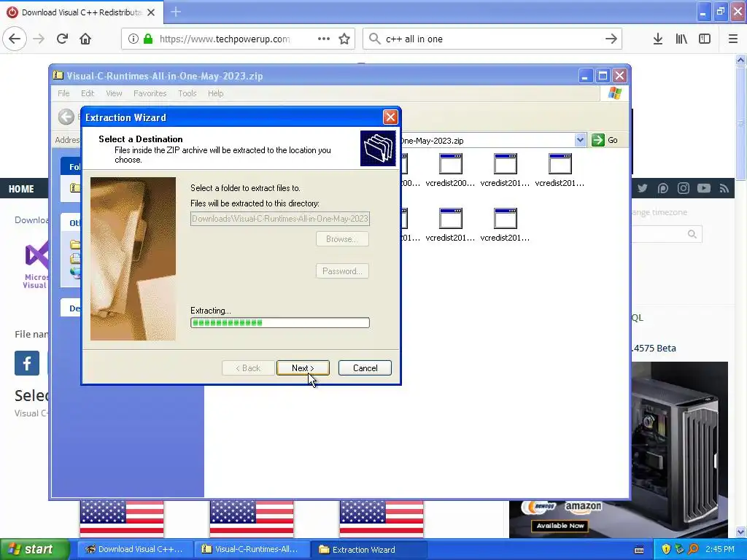The height and width of the screenshot is (560, 747).
Task: Click the extracting progress bar
Action: pyautogui.click(x=280, y=323)
